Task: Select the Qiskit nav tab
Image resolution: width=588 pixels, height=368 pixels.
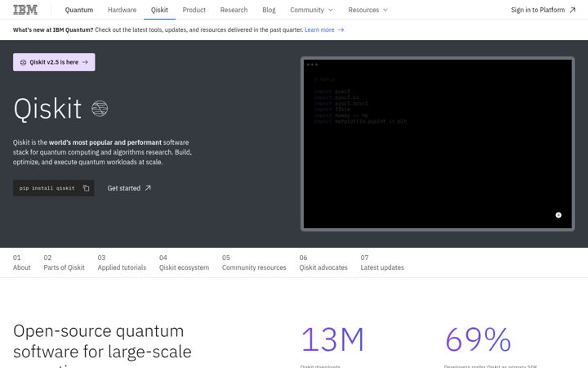Action: pos(159,10)
